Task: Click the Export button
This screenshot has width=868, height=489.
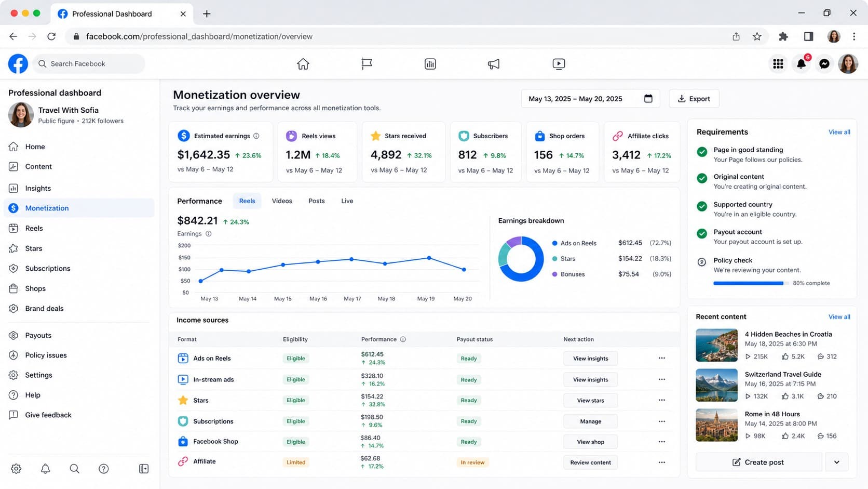Action: [x=694, y=99]
